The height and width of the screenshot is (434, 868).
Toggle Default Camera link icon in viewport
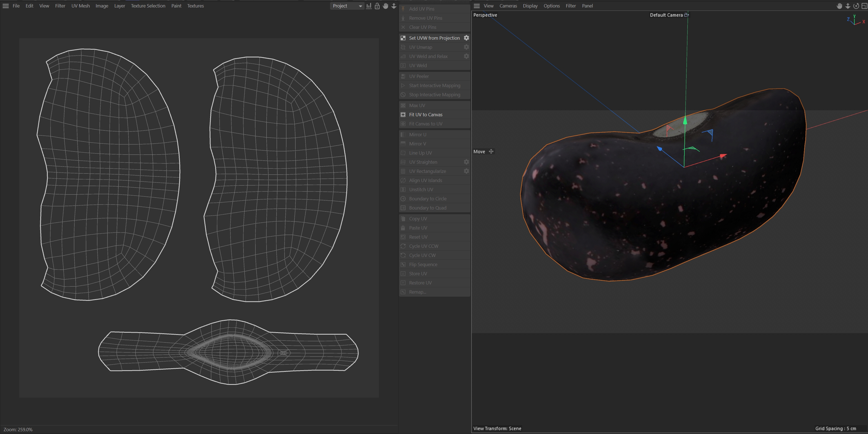point(686,15)
